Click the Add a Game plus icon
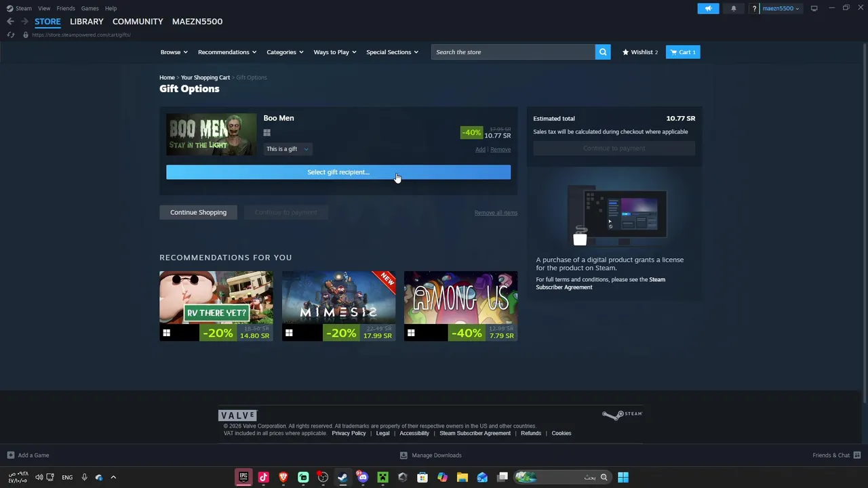868x488 pixels. [10, 455]
